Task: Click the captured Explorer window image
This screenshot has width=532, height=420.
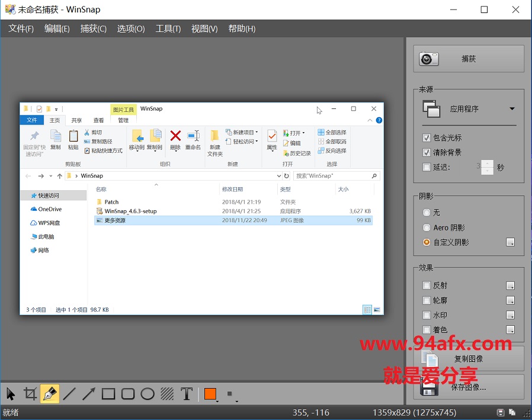Action: pos(202,209)
